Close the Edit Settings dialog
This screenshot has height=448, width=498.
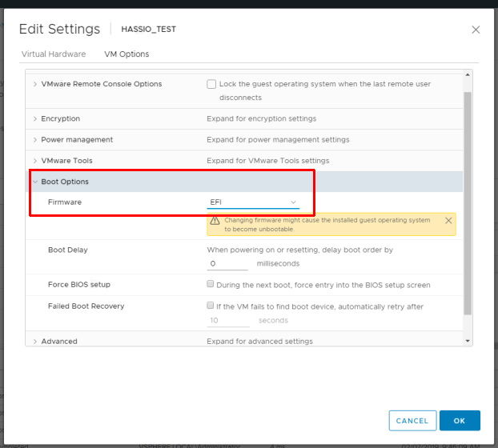point(476,30)
